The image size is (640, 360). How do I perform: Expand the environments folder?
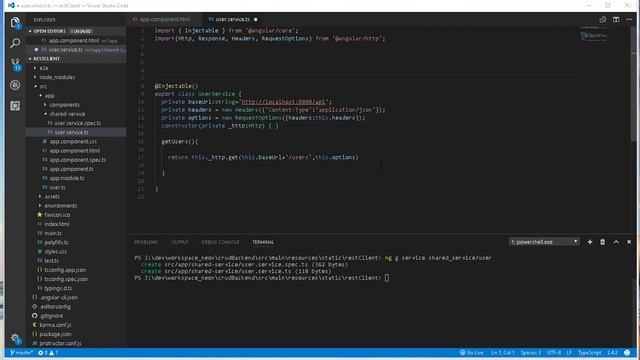(60, 206)
